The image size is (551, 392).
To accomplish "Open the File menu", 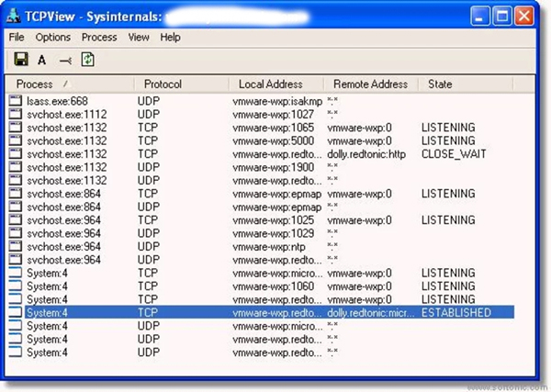I will pos(17,38).
